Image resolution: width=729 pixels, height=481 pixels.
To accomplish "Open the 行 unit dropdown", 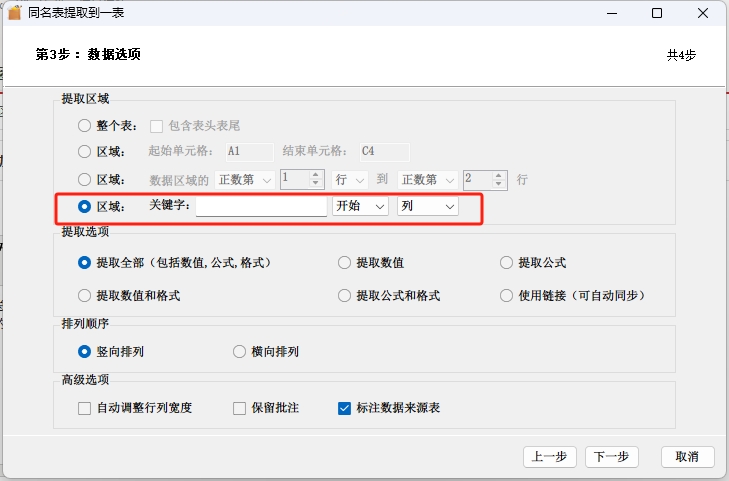I will (350, 180).
